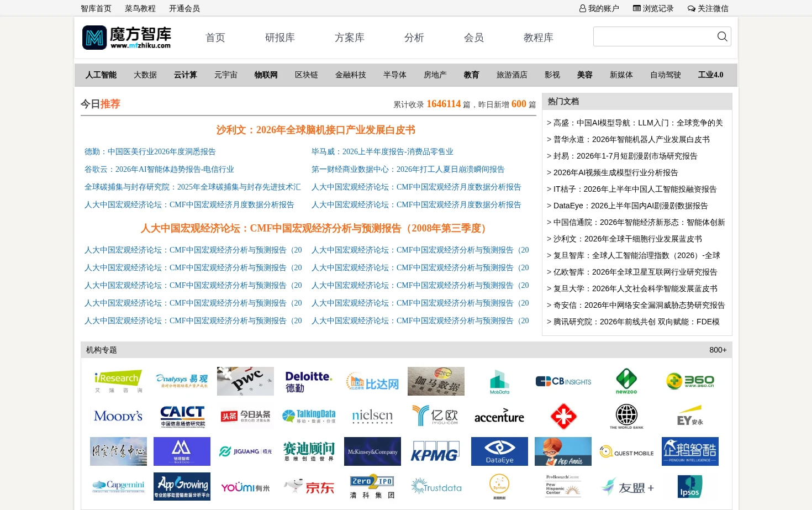
Task: Open the KPMG logo
Action: coord(436,451)
